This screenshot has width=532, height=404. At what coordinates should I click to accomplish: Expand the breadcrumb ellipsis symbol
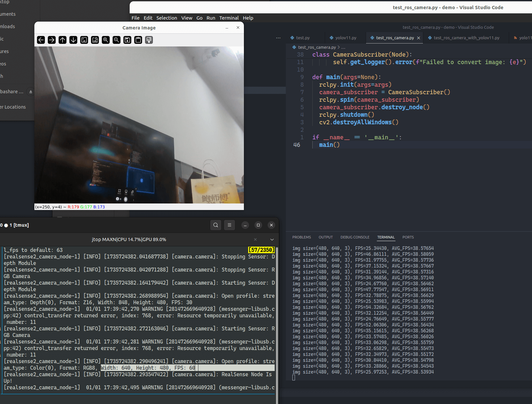[343, 47]
